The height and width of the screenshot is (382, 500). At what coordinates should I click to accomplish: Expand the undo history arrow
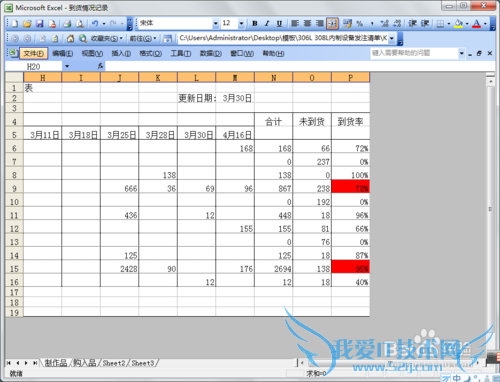104,24
